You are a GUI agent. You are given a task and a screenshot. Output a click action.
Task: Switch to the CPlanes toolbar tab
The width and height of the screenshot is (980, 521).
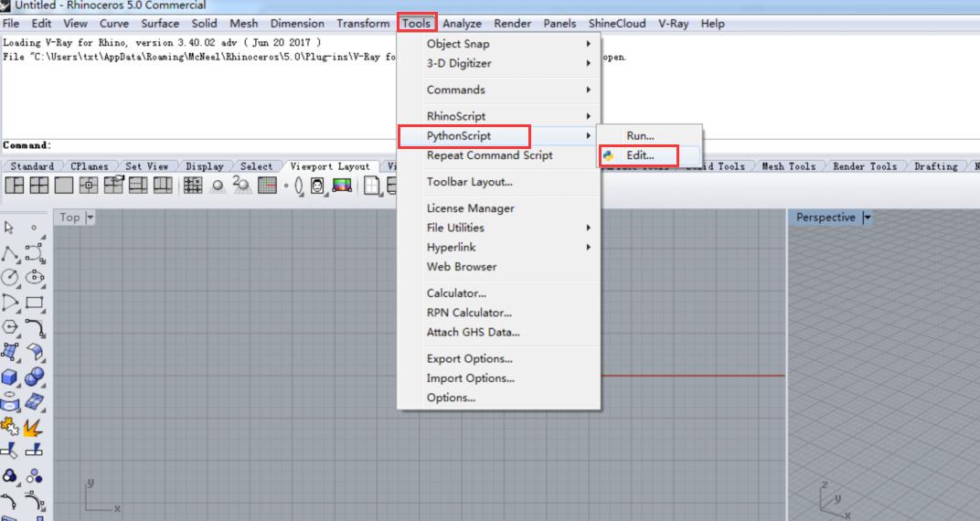[90, 166]
